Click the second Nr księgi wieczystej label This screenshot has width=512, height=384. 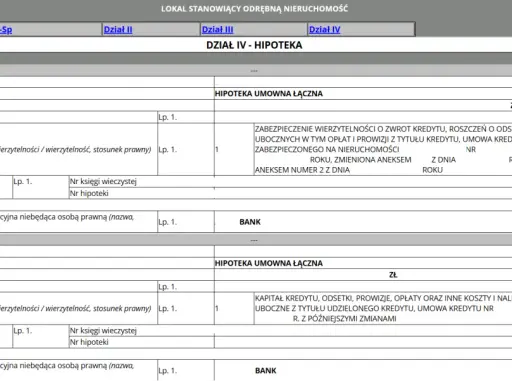103,331
